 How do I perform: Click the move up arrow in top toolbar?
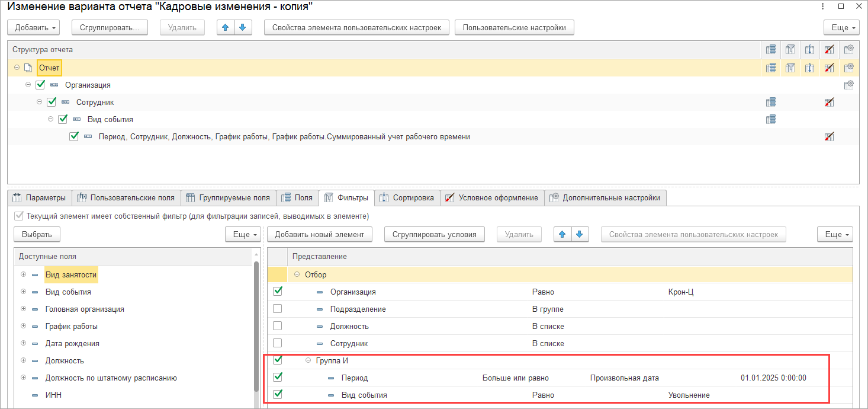[x=226, y=27]
